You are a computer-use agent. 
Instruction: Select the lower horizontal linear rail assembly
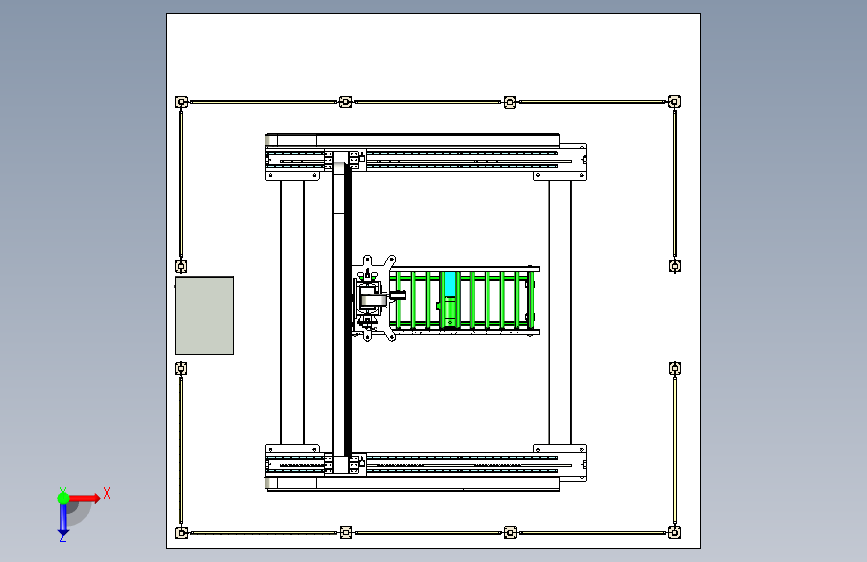(426, 467)
